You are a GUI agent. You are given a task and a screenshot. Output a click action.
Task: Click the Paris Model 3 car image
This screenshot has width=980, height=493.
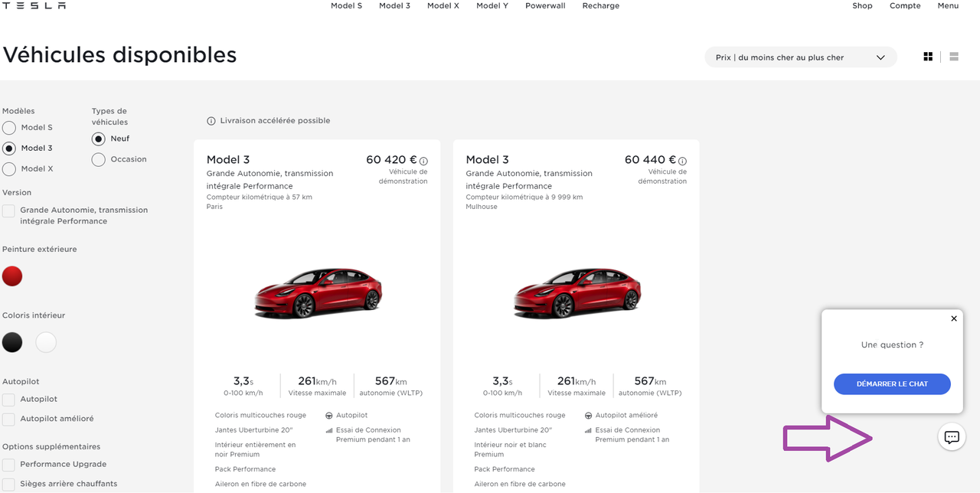click(x=317, y=293)
